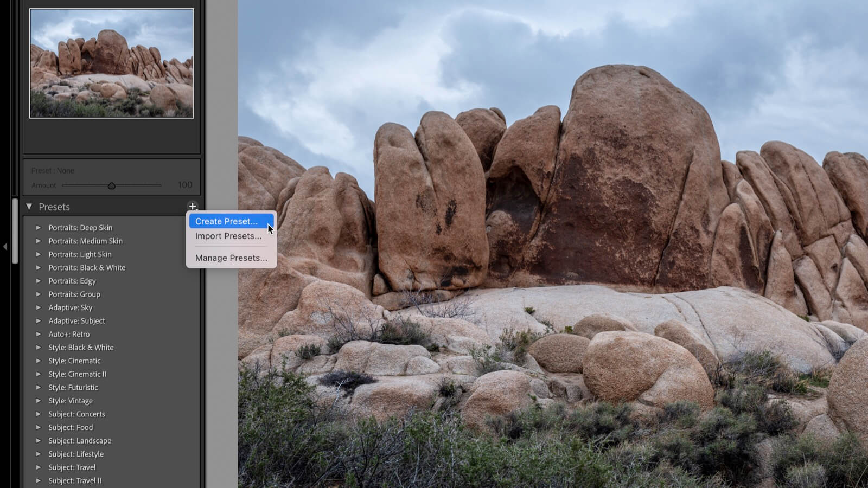Expand Subject: Food presets
Screen dimensions: 868x488
click(x=39, y=427)
